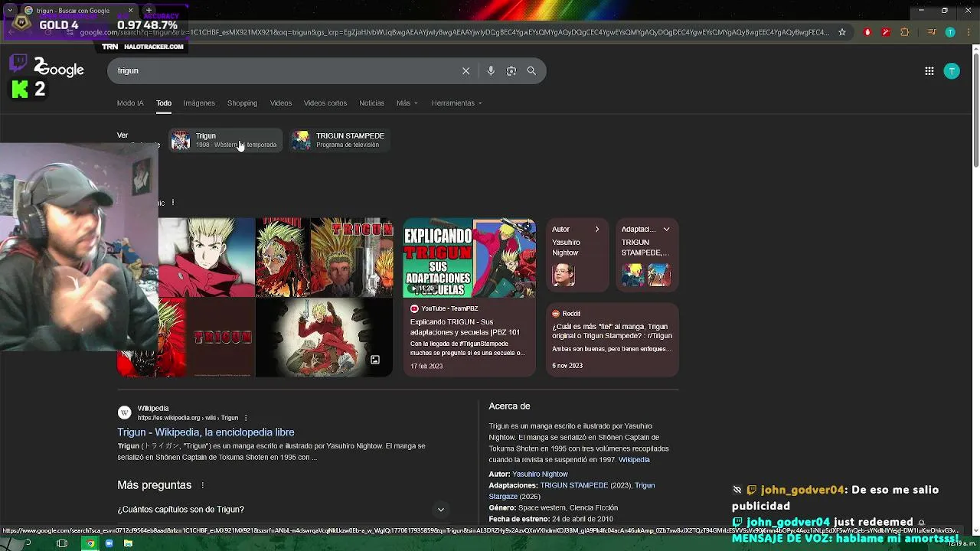The width and height of the screenshot is (980, 551).
Task: Open the Vash white-background anime thumbnail
Action: pos(207,257)
